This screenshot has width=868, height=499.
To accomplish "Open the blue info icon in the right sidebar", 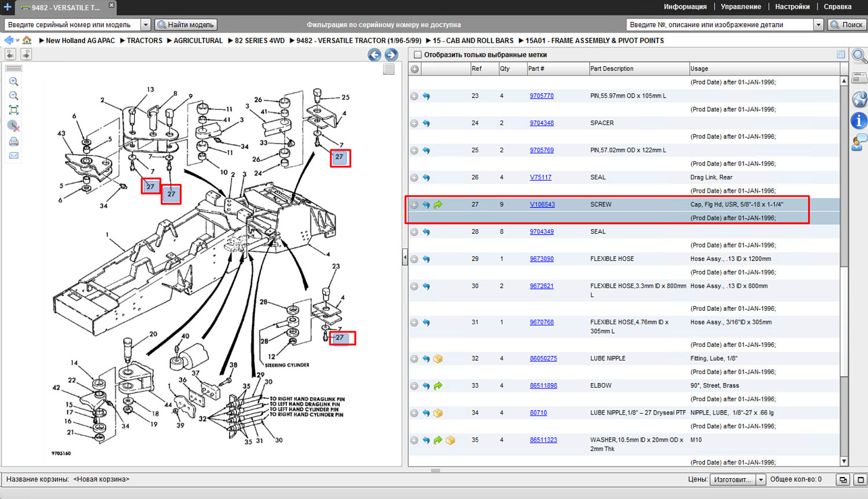I will click(x=859, y=120).
